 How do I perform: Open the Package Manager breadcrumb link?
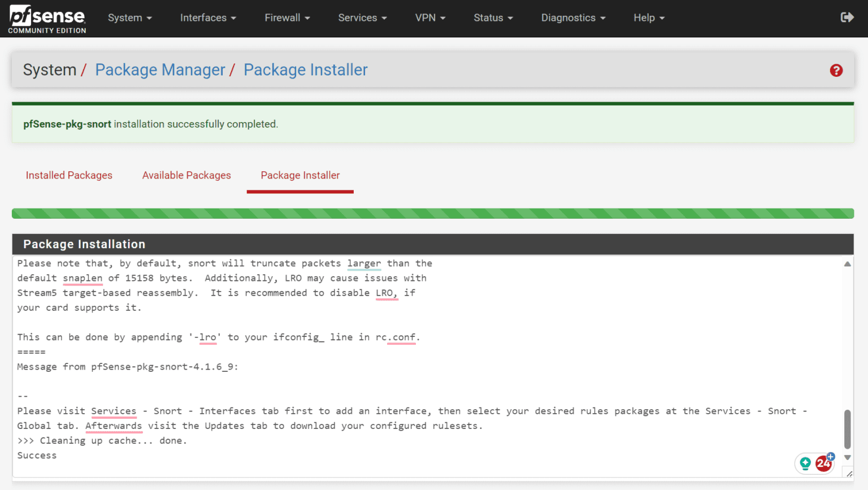[160, 70]
